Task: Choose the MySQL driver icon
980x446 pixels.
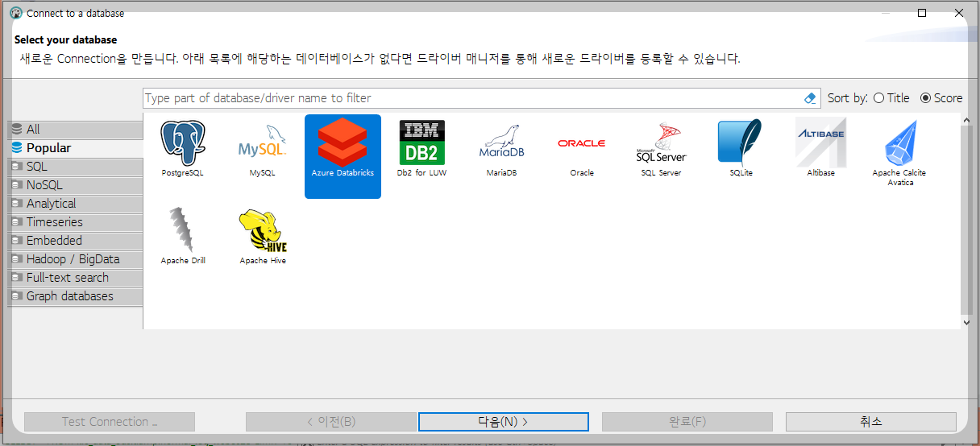Action: [262, 143]
